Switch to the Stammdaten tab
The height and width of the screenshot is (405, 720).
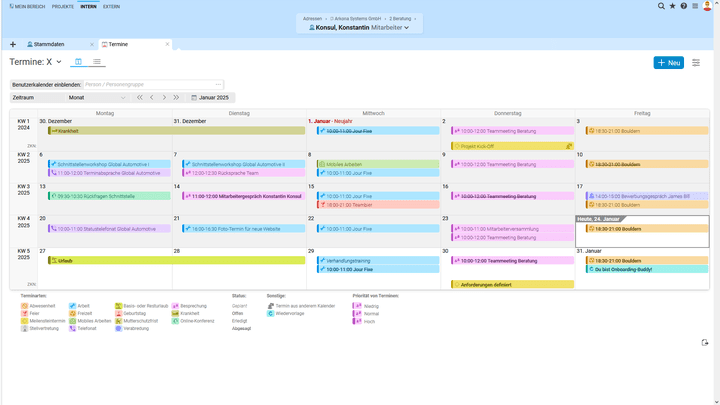[48, 44]
